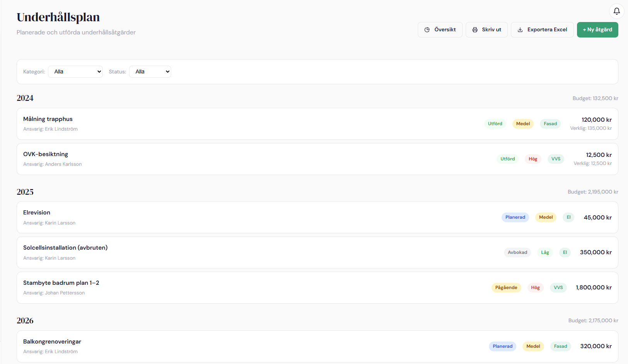Click the Låg priority badge on Solcellsinstallation
This screenshot has width=628, height=364.
[x=545, y=252]
